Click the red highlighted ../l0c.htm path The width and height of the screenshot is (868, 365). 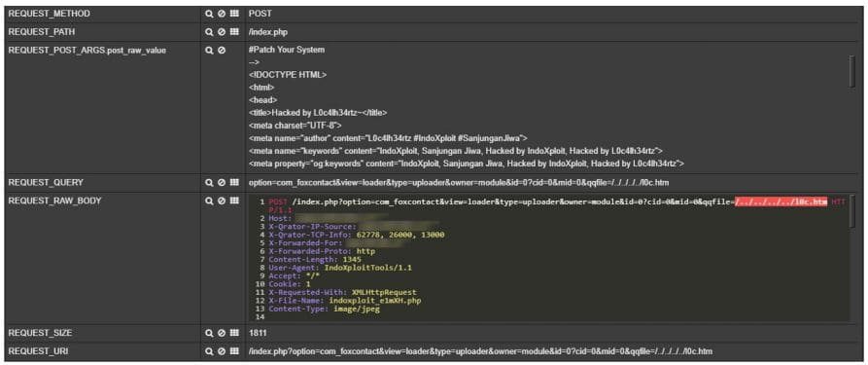[781, 201]
